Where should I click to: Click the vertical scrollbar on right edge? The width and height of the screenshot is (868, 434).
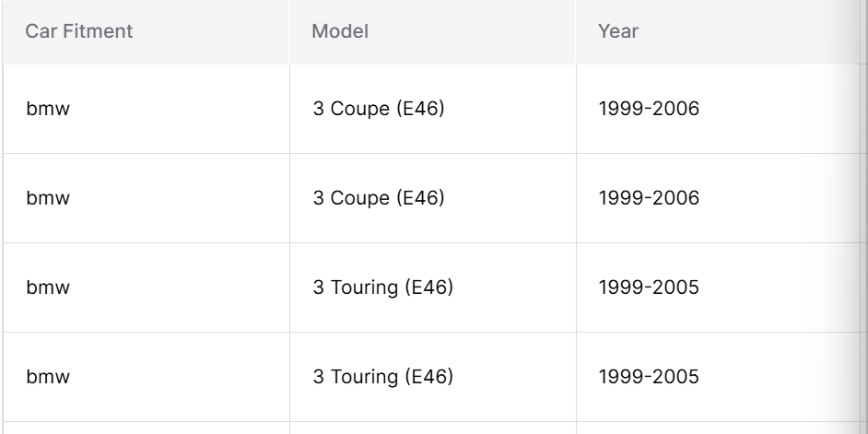click(864, 217)
